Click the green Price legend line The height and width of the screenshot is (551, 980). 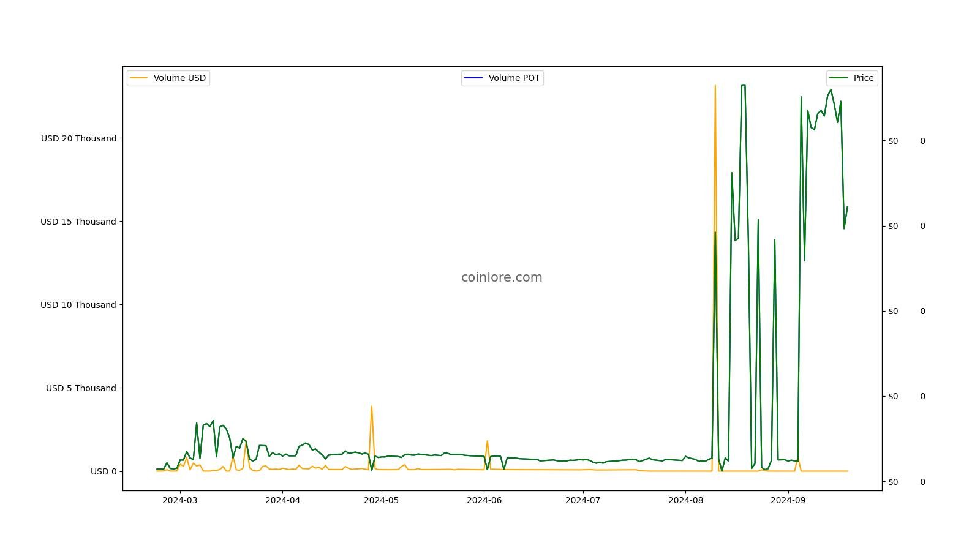click(839, 78)
